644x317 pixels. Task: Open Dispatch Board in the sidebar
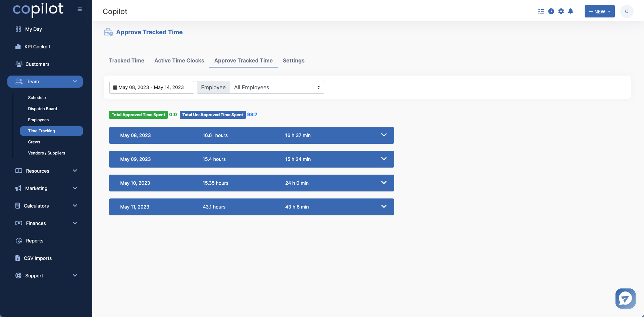pyautogui.click(x=43, y=109)
